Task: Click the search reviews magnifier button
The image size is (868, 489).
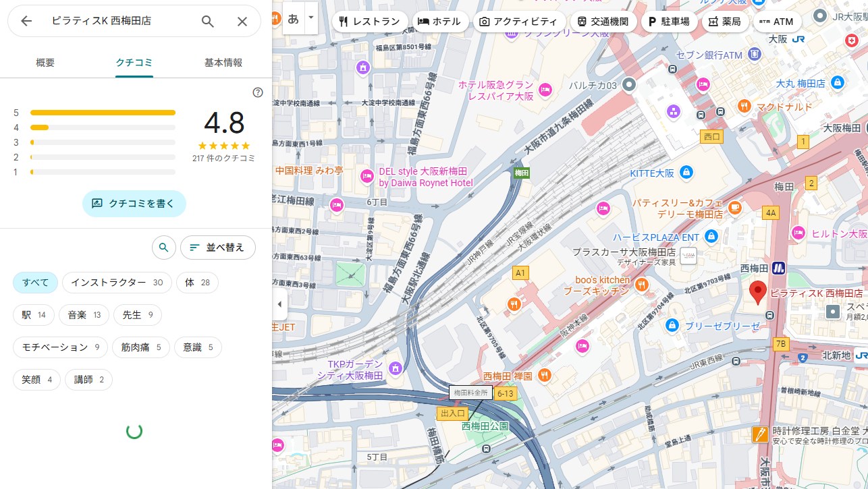Action: pos(163,248)
